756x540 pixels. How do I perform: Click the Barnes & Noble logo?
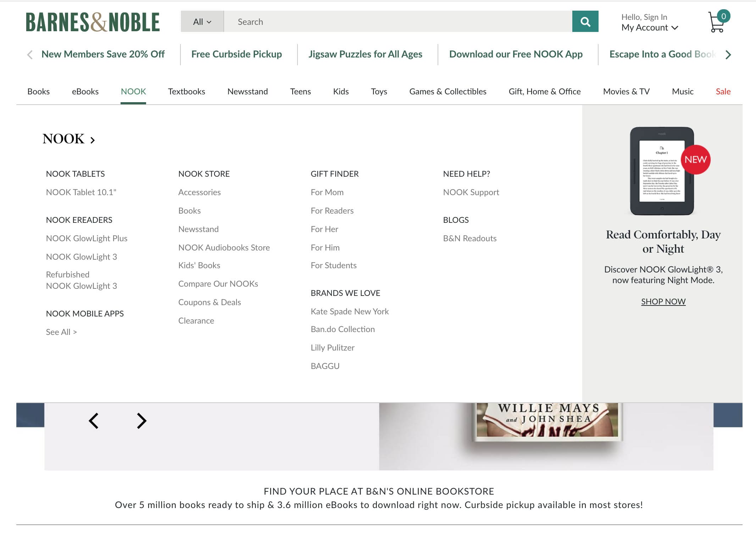point(93,22)
